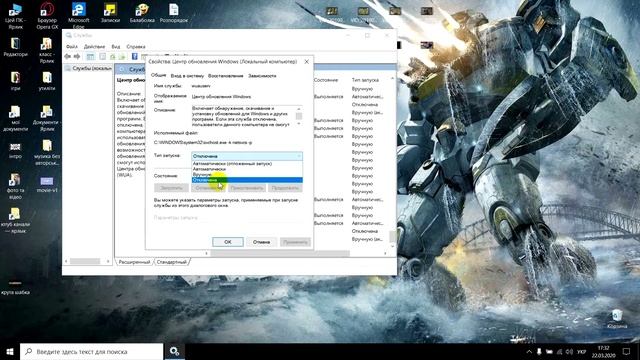
Task: Select the Общие tab in properties
Action: [158, 76]
